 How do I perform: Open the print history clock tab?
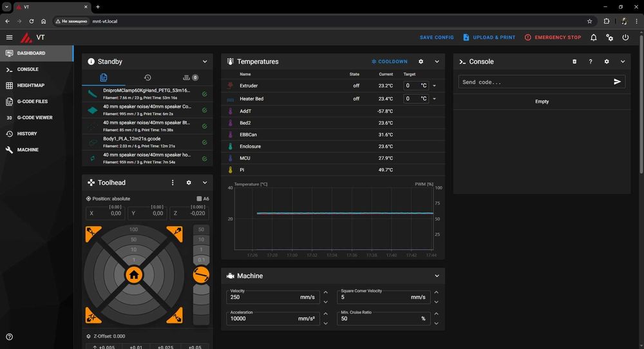(x=147, y=78)
